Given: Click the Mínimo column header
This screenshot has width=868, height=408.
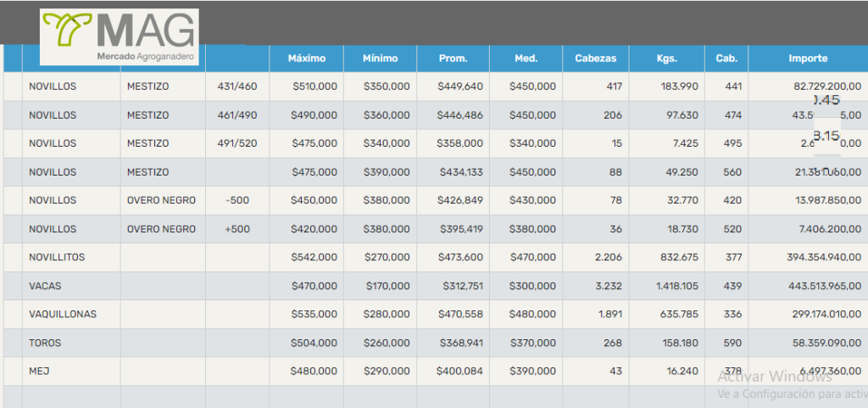Looking at the screenshot, I should point(380,59).
